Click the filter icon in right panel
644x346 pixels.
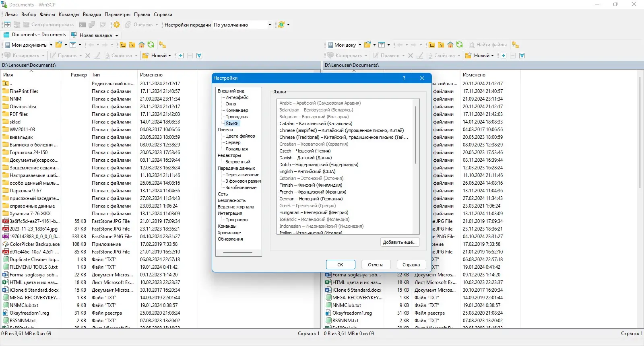click(x=382, y=45)
